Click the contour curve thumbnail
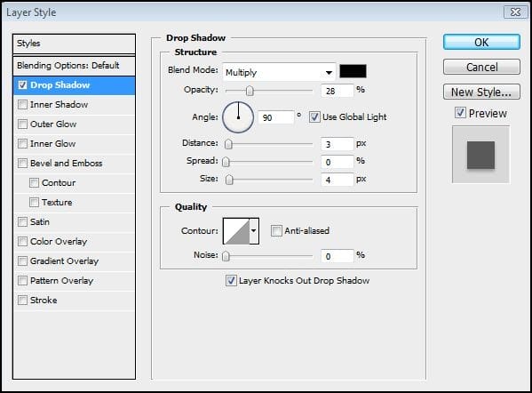The image size is (532, 393). coord(236,231)
